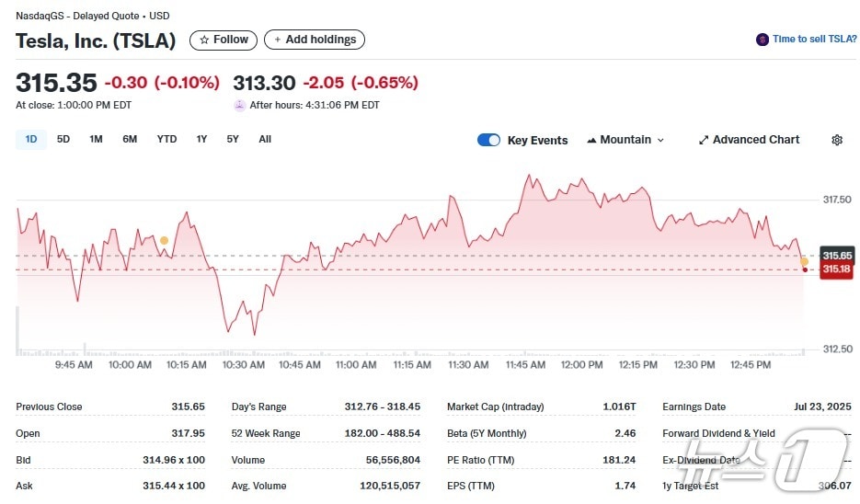Screen dimensions: 860x504
Task: Expand the Mountain chart type dropdown chevron
Action: tap(660, 140)
